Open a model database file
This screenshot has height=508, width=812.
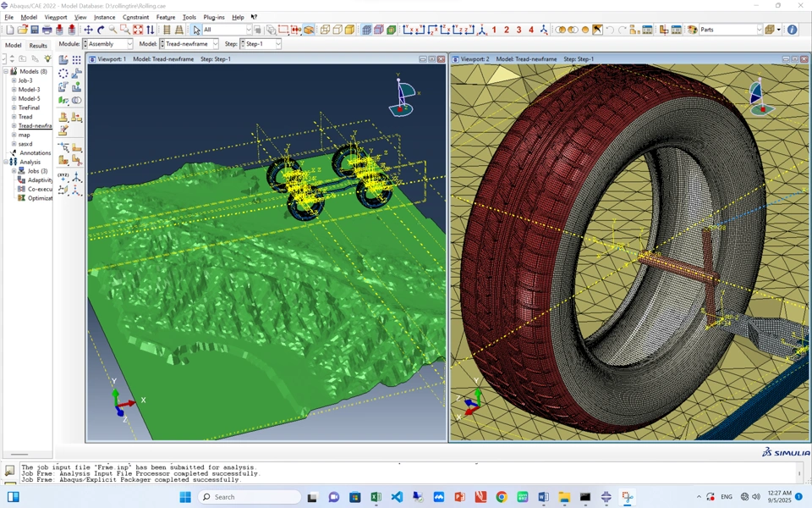point(22,30)
